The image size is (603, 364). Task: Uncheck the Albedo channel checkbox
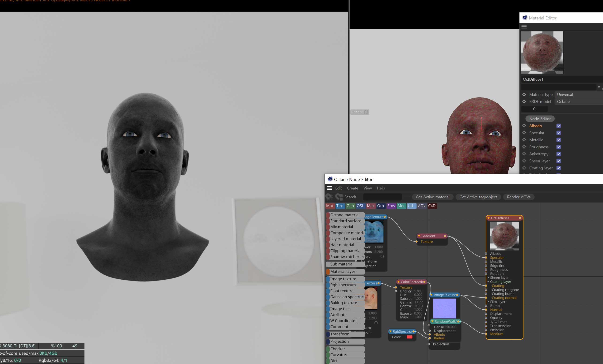tap(558, 126)
